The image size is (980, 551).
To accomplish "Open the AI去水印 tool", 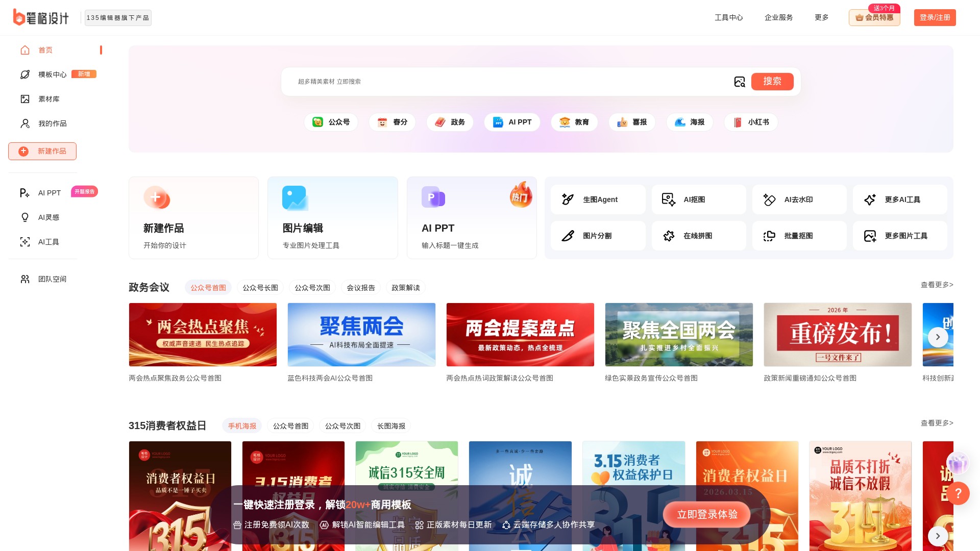I will 799,199.
